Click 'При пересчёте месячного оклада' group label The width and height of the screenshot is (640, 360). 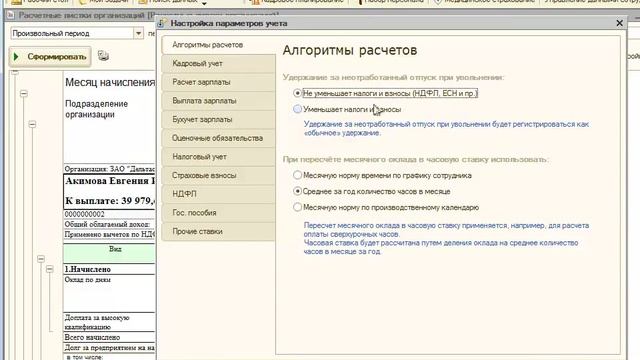click(416, 160)
